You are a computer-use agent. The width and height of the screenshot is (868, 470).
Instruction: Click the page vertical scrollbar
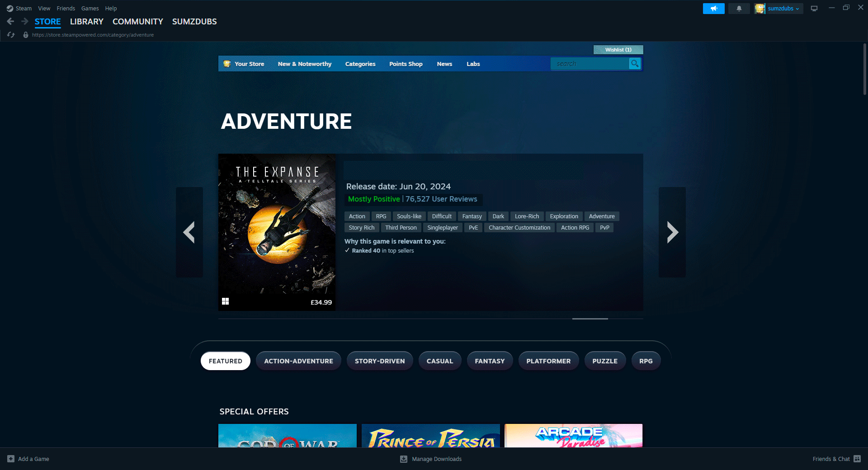point(864,69)
